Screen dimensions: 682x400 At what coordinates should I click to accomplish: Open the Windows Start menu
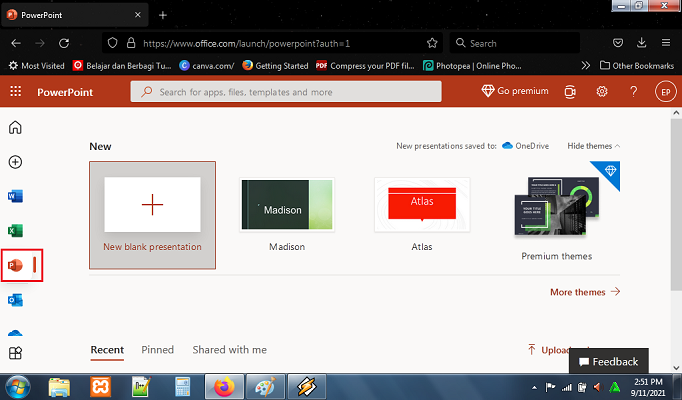point(18,387)
